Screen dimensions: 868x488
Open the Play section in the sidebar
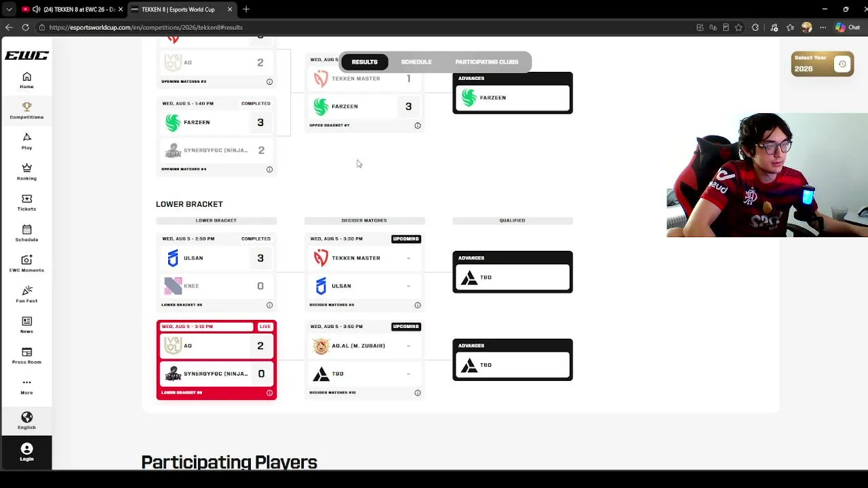pyautogui.click(x=26, y=141)
